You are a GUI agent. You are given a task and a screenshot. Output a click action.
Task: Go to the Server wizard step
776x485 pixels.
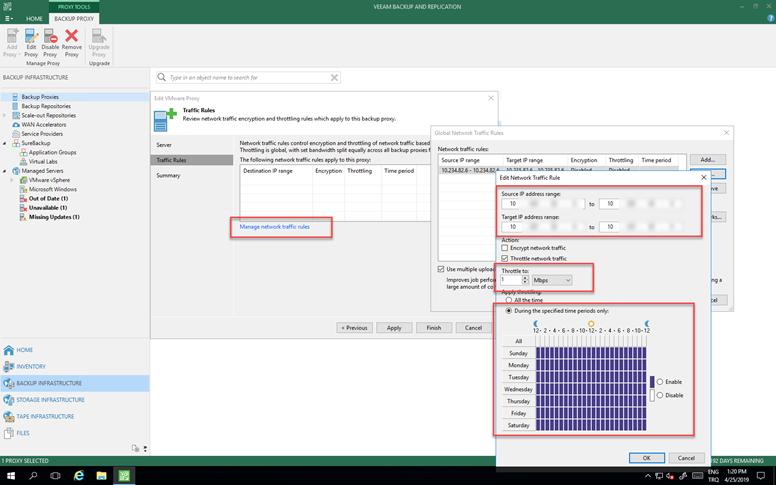[x=164, y=145]
